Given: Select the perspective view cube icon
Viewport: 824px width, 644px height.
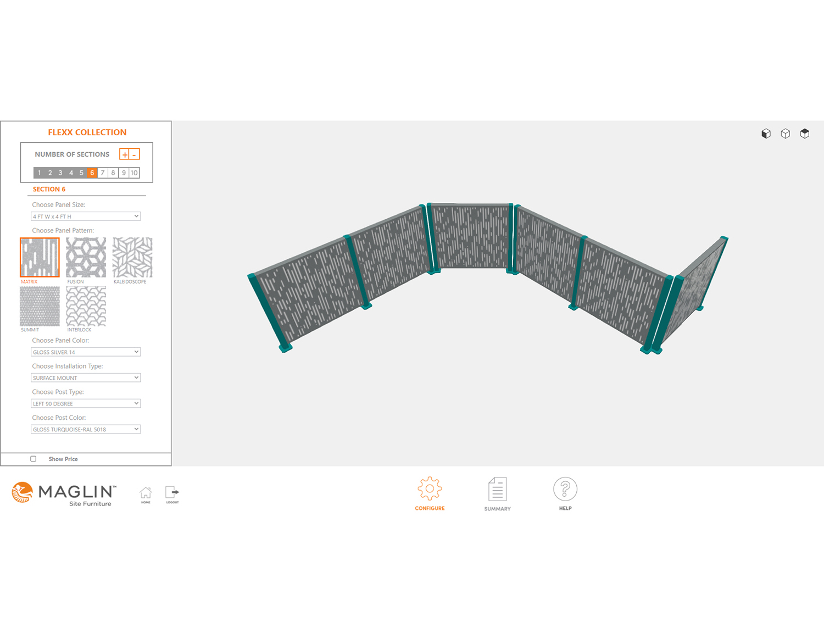Looking at the screenshot, I should tap(785, 134).
